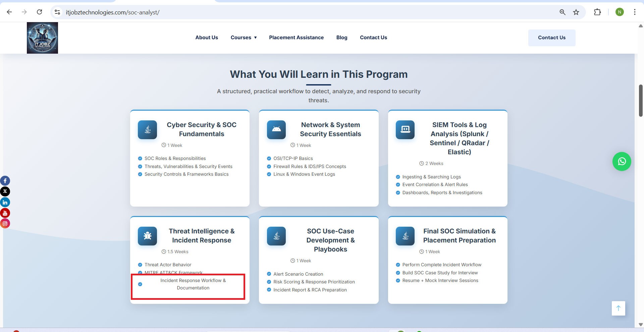The image size is (644, 332).
Task: Click the page vertical scrollbar thumb
Action: click(641, 101)
